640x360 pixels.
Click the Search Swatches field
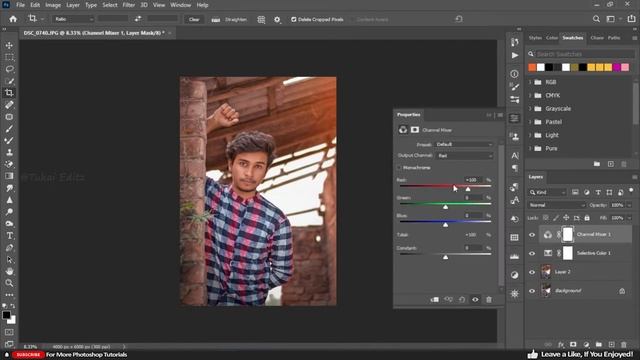(x=584, y=54)
